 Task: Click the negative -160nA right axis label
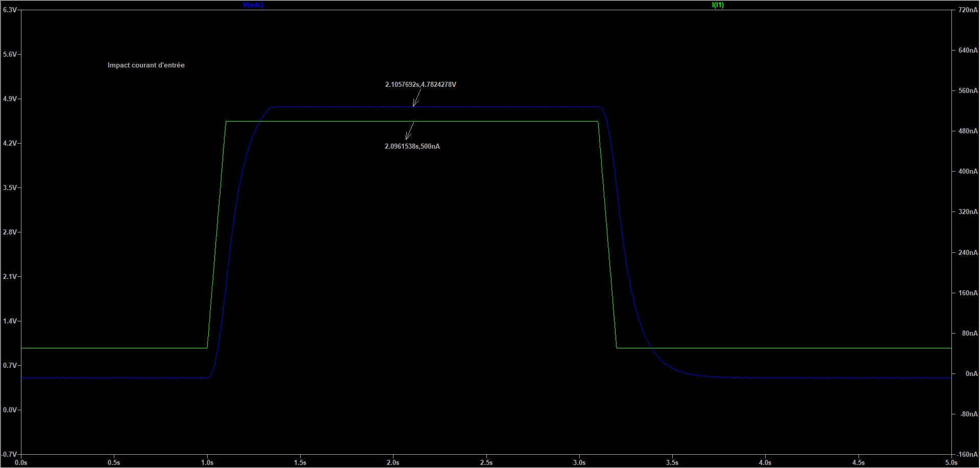(967, 455)
